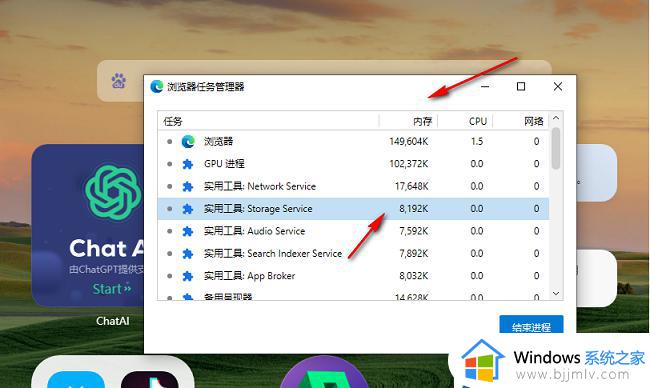
Task: Click the 8,032K memory value
Action: (413, 276)
